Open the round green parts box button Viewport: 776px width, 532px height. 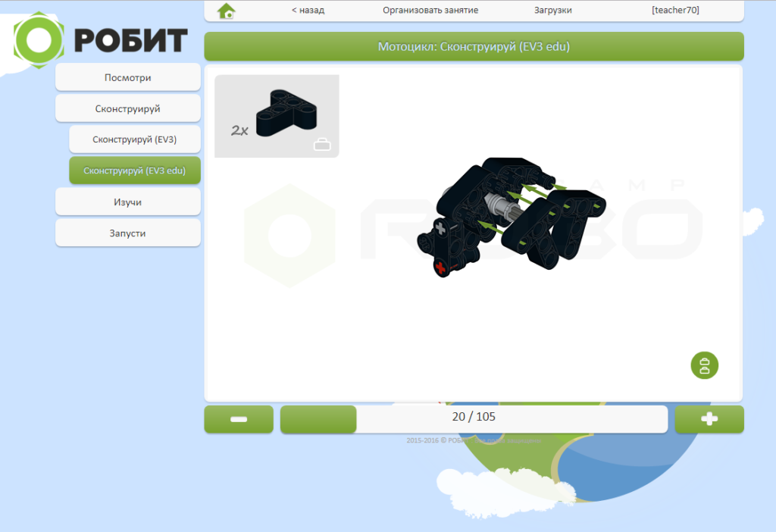tap(704, 365)
